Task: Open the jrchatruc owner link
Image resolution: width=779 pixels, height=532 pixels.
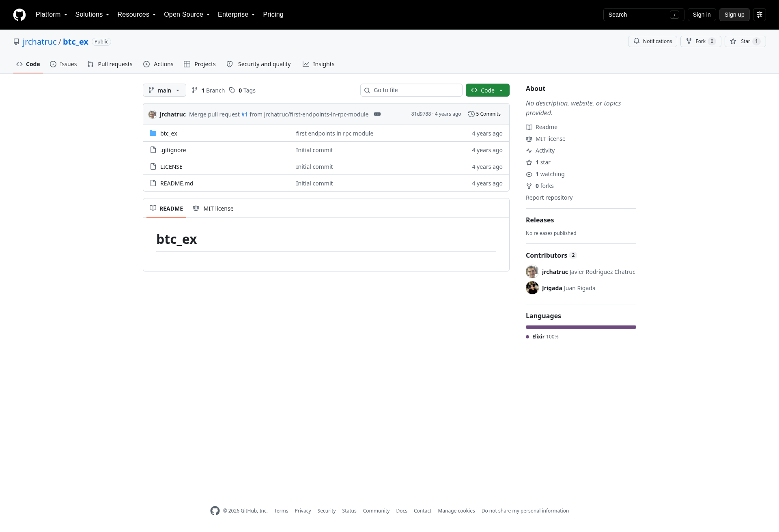Action: click(x=40, y=42)
